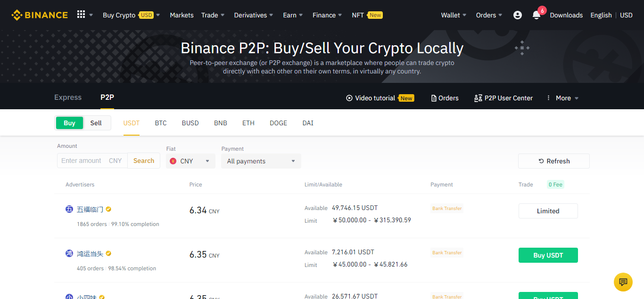This screenshot has width=644, height=299.
Task: Open advertiser 五福临门 profile name
Action: 90,209
